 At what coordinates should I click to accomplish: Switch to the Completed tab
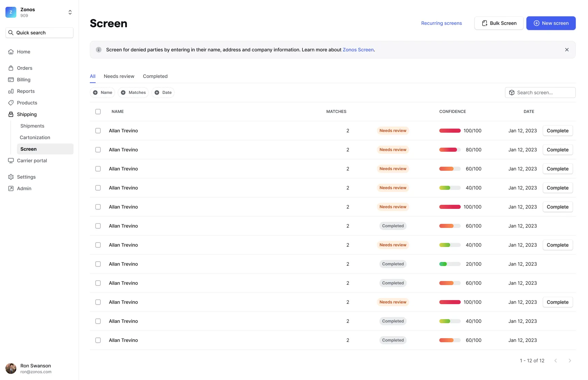(x=155, y=76)
